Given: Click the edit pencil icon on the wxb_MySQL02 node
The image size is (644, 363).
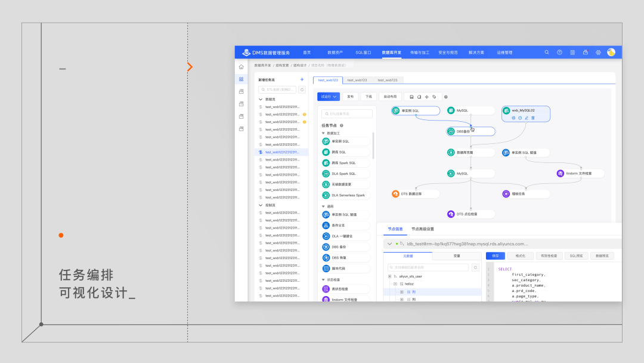Looking at the screenshot, I should click(527, 118).
